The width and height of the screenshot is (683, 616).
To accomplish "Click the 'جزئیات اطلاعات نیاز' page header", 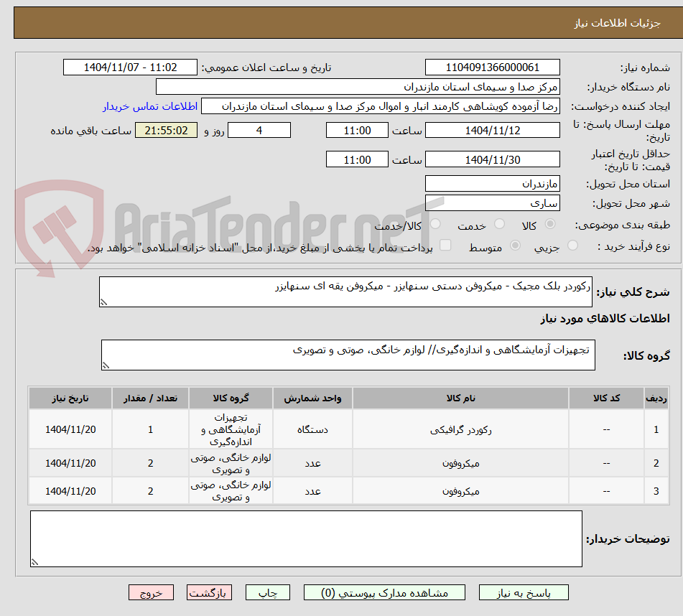I will tap(617, 23).
